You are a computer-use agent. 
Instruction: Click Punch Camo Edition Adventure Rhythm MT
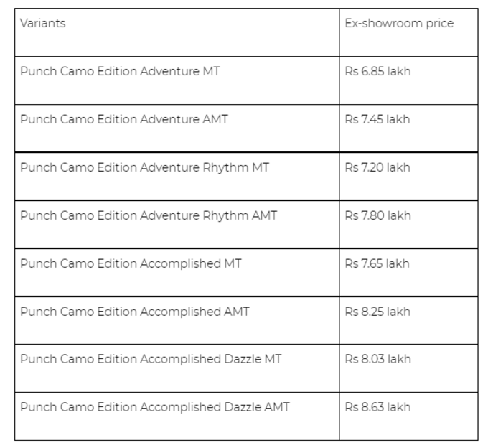point(144,167)
